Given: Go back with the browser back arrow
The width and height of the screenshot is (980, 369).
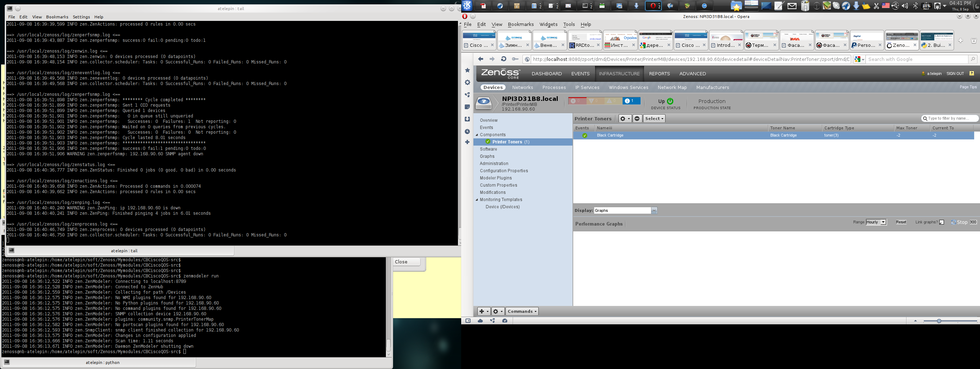Looking at the screenshot, I should point(481,59).
